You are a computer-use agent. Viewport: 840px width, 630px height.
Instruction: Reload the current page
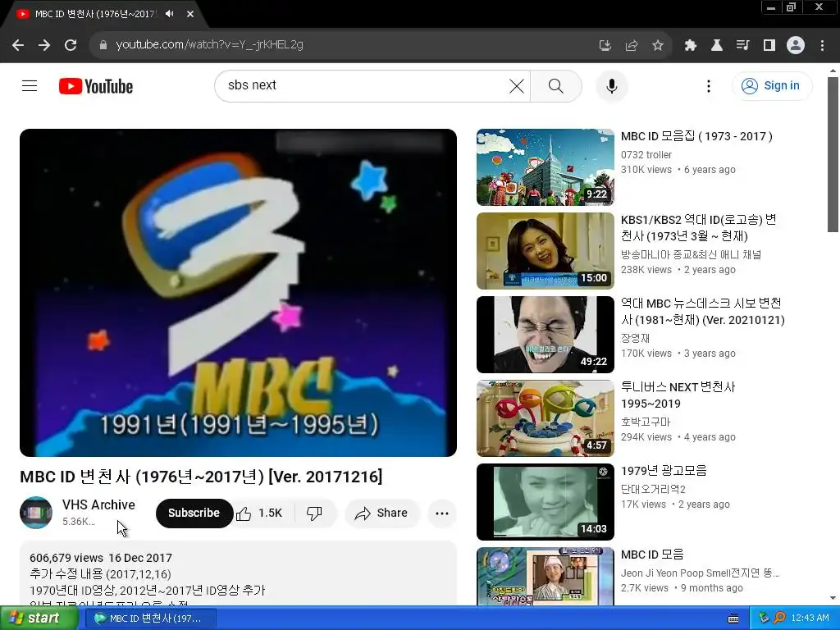(71, 45)
